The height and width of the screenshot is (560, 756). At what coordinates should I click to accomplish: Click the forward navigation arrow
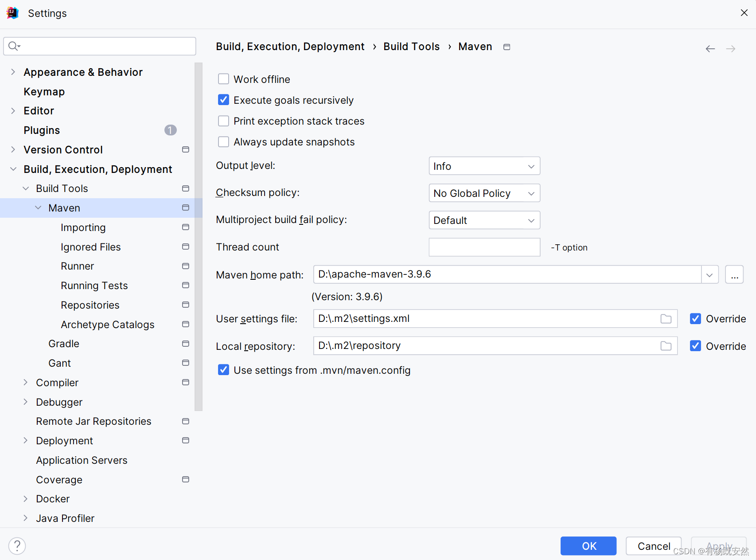731,49
